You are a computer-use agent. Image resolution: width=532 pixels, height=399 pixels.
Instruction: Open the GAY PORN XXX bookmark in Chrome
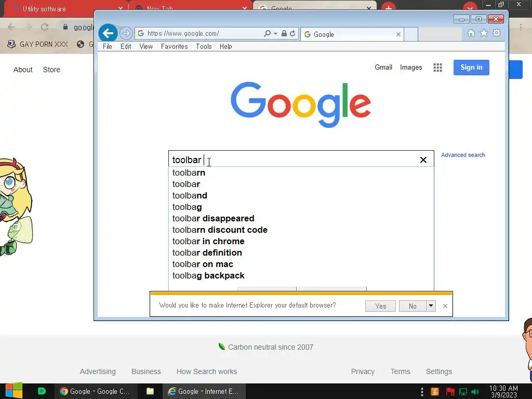coord(37,44)
